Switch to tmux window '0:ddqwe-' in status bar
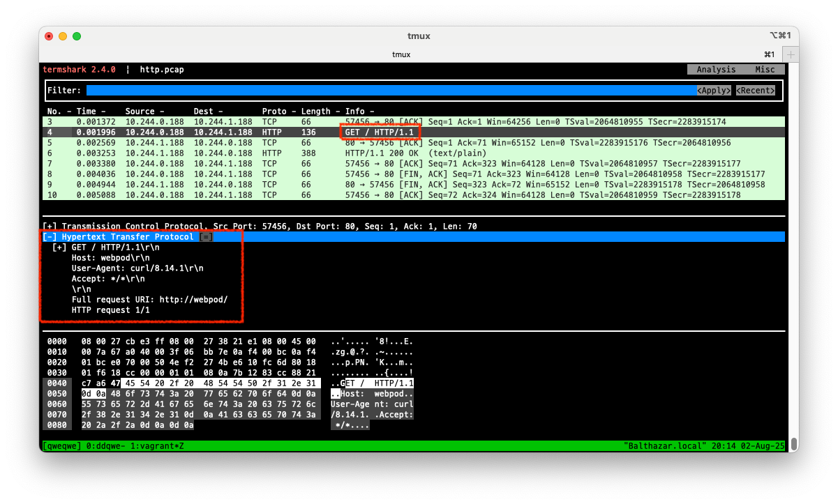This screenshot has height=504, width=838. [x=104, y=445]
